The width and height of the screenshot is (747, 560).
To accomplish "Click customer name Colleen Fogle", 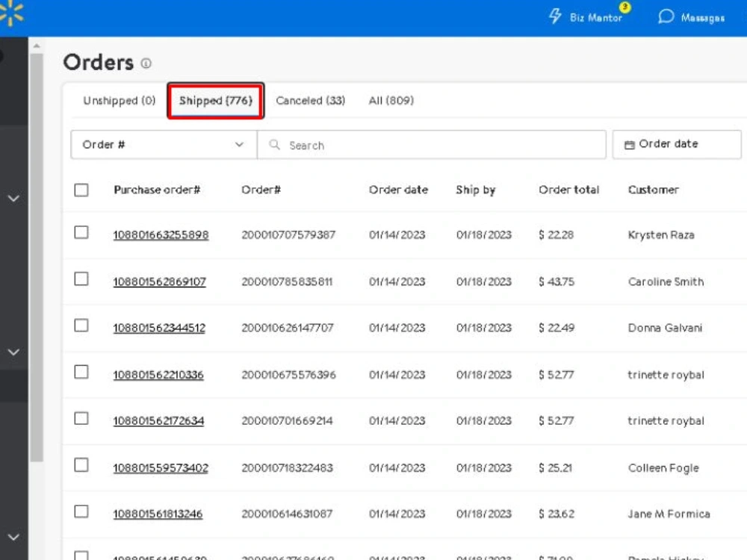I will point(663,469).
